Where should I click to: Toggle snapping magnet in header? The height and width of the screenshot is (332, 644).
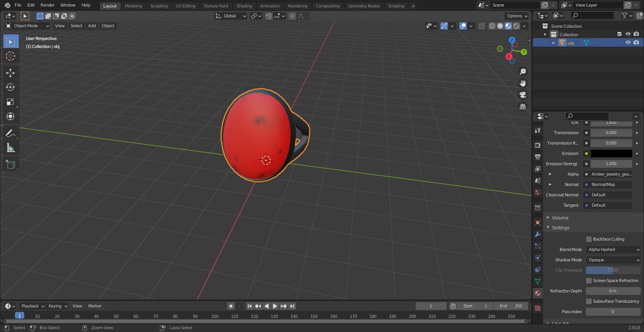coord(269,16)
